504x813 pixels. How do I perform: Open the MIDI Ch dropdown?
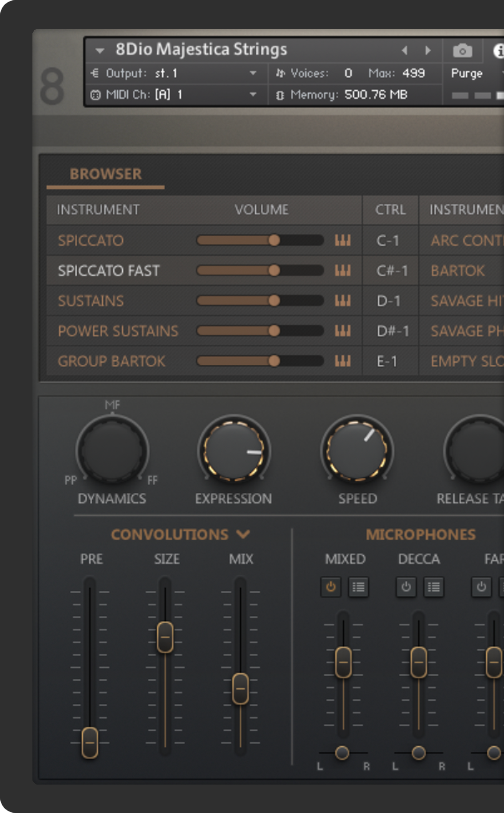[253, 94]
